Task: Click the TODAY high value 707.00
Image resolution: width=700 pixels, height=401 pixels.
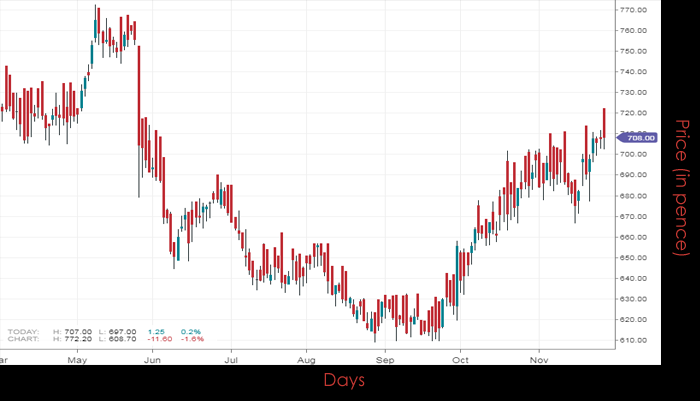Action: coord(79,331)
